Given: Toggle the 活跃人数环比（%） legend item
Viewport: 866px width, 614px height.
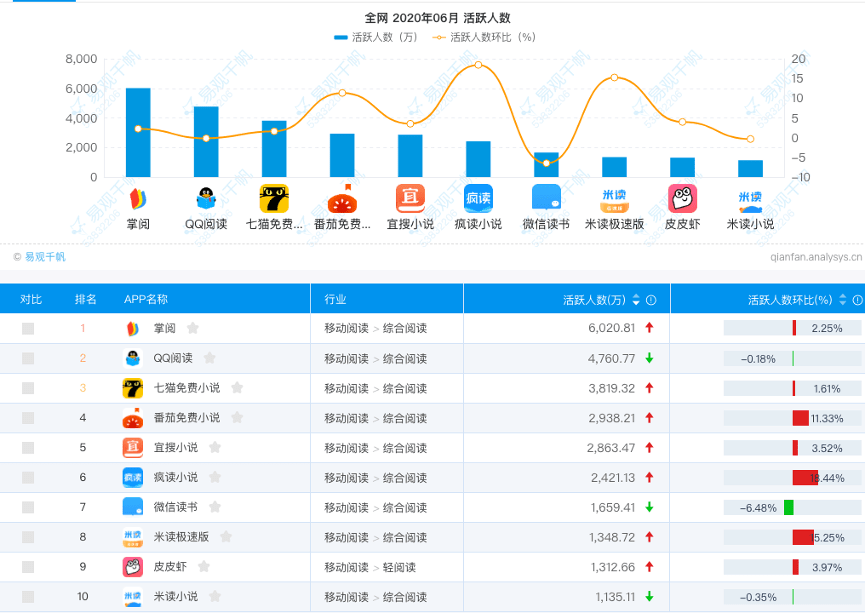Looking at the screenshot, I should tap(484, 38).
